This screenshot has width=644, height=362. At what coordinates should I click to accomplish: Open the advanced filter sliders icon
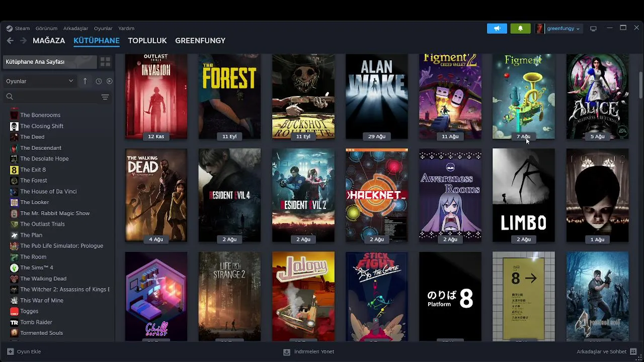[x=105, y=97]
